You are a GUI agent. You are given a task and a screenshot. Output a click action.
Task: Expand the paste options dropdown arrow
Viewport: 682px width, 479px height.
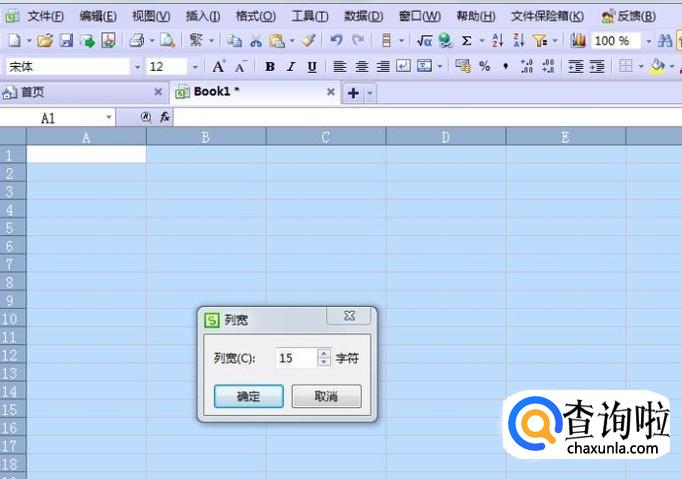tap(292, 41)
